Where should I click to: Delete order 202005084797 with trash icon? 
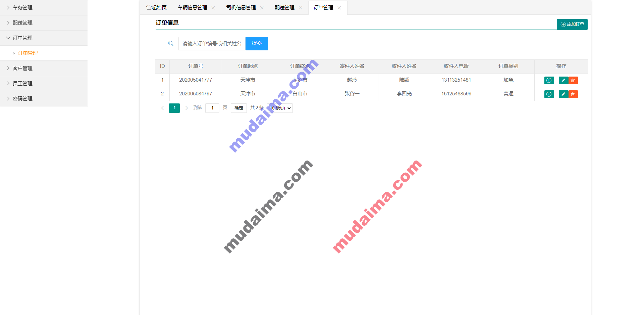click(573, 94)
